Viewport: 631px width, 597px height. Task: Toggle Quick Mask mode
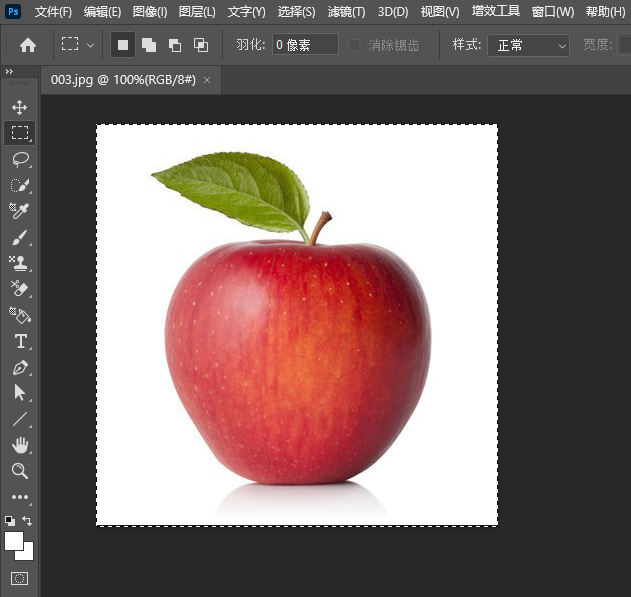(19, 578)
